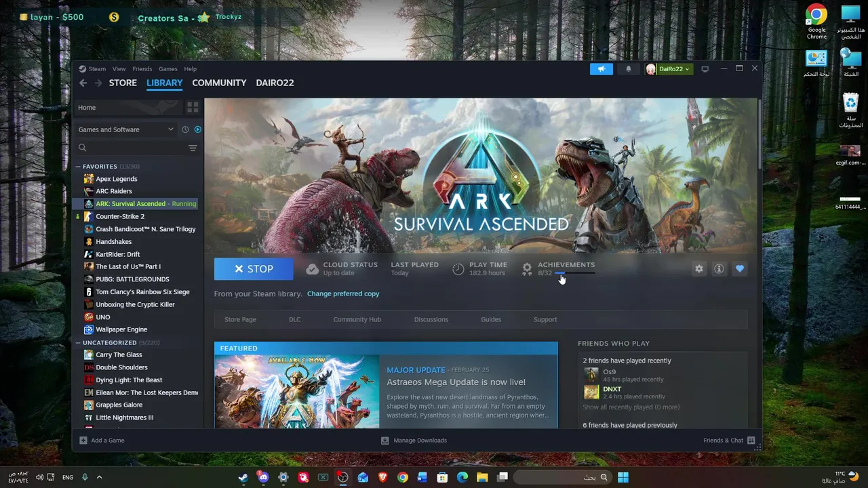This screenshot has height=488, width=868.
Task: Show ARK game info icon
Action: pyautogui.click(x=719, y=269)
